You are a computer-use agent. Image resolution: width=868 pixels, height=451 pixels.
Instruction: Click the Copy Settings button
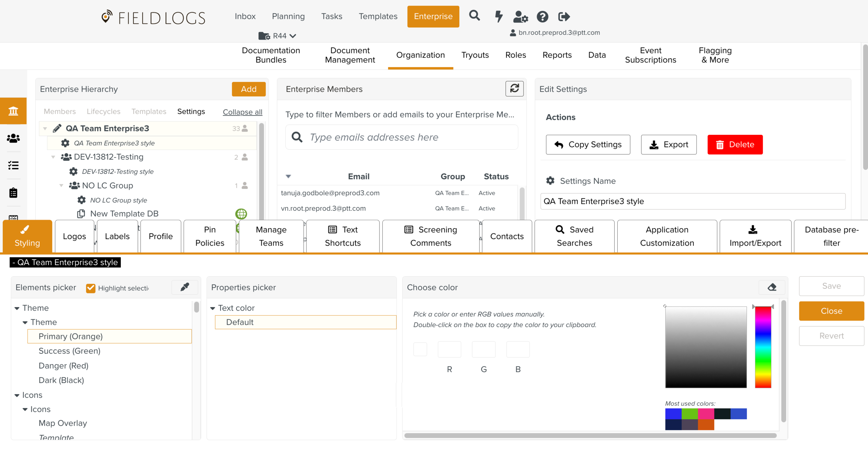coord(587,145)
